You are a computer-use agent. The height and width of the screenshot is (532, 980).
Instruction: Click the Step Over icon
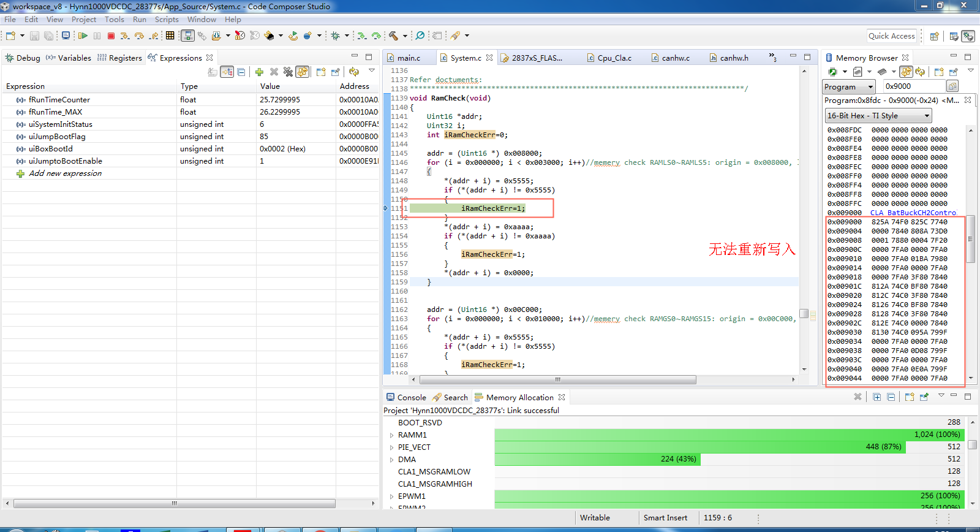tap(140, 36)
